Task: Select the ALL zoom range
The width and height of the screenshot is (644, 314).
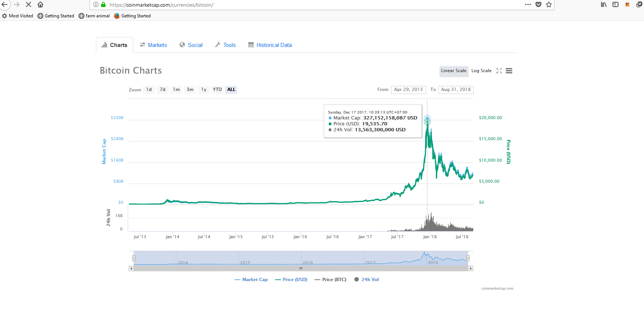Action: (231, 90)
